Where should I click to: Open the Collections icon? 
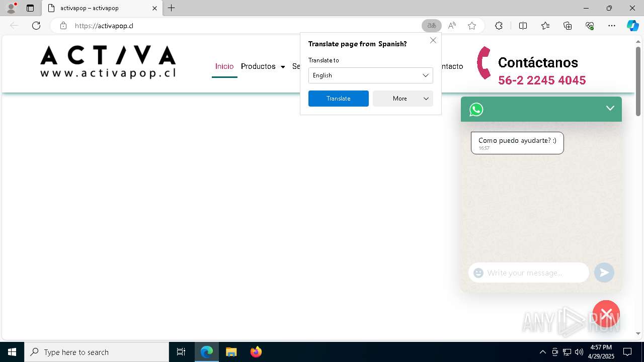pyautogui.click(x=568, y=26)
